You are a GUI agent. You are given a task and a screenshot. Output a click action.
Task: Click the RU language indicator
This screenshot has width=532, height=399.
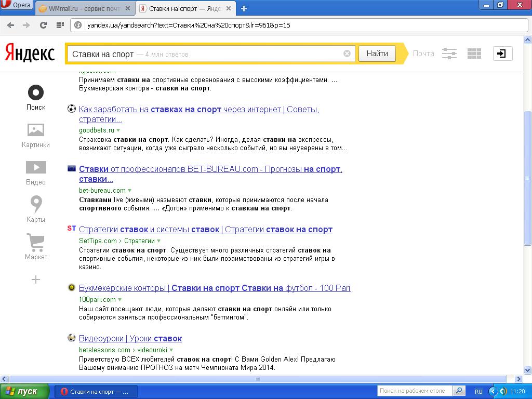point(478,392)
